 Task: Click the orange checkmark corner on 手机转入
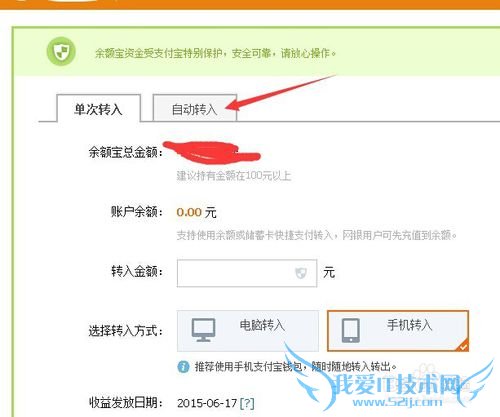click(x=463, y=346)
